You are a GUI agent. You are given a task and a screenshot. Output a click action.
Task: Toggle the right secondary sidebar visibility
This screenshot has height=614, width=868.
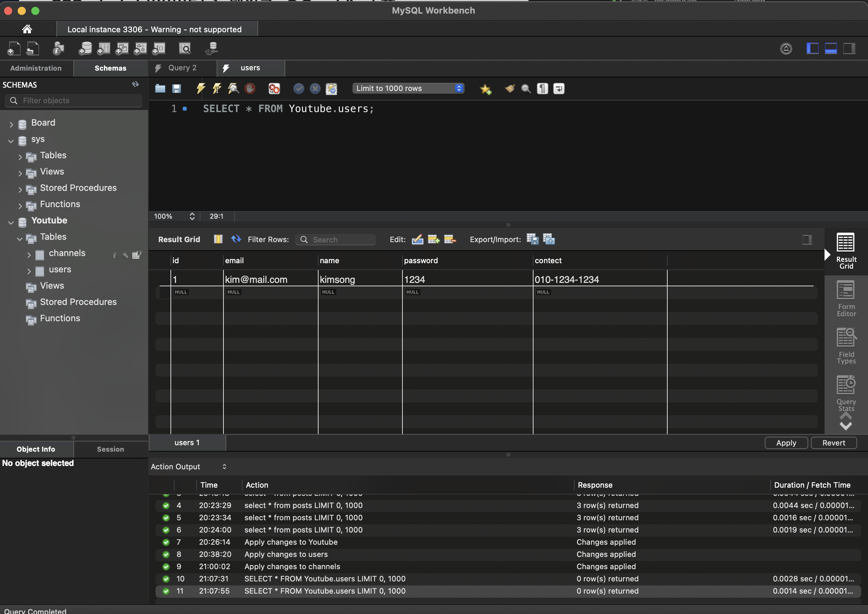coord(849,49)
